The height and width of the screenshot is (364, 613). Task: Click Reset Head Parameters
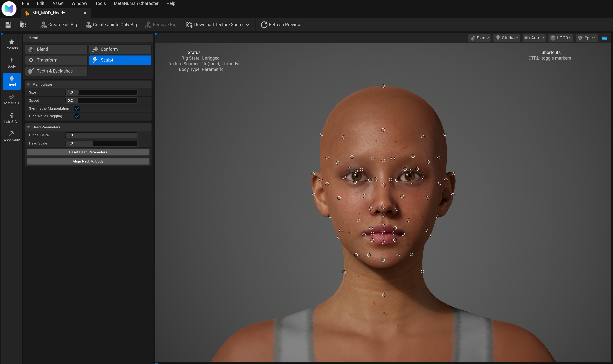pyautogui.click(x=88, y=152)
